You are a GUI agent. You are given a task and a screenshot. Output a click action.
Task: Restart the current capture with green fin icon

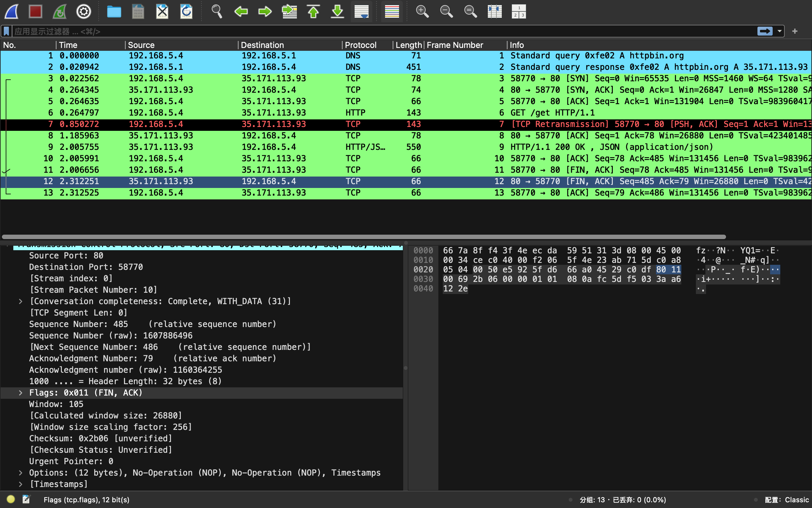[60, 12]
